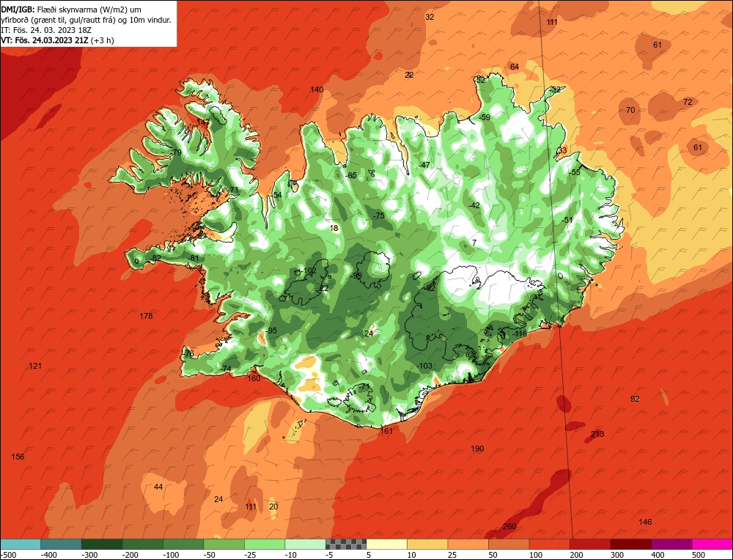
Task: Click the map value -102 in west-central Iceland
Action: coord(309,270)
